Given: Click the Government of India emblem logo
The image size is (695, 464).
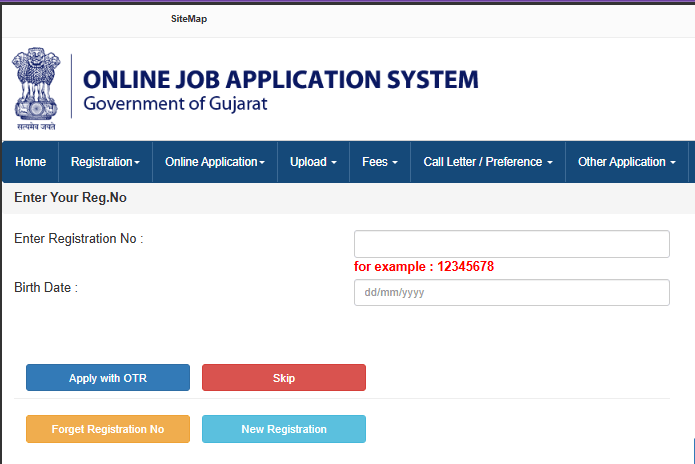Looking at the screenshot, I should click(x=36, y=89).
